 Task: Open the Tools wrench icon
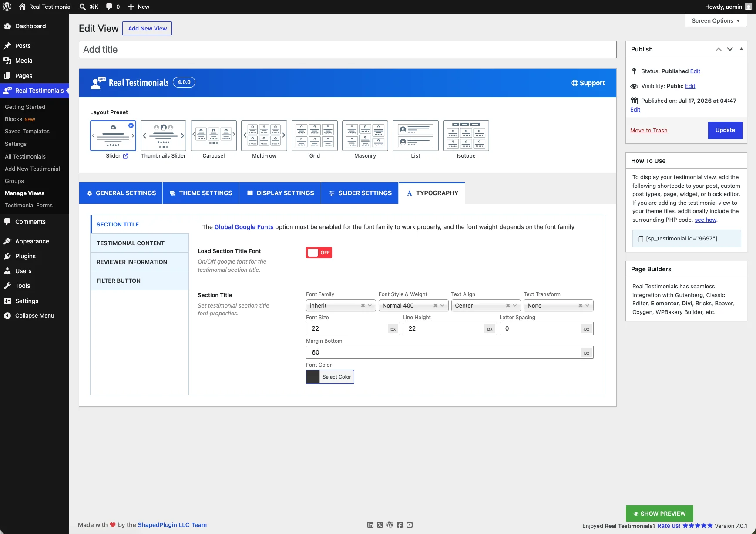7,286
